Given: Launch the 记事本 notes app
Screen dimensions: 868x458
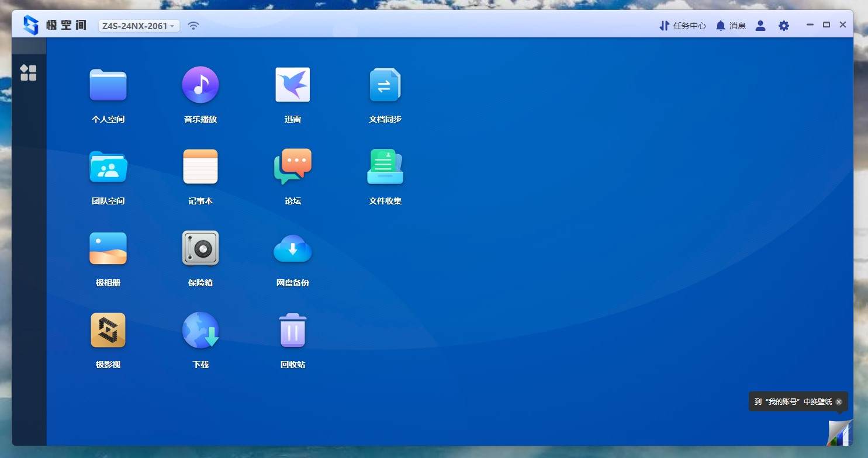Looking at the screenshot, I should point(200,167).
